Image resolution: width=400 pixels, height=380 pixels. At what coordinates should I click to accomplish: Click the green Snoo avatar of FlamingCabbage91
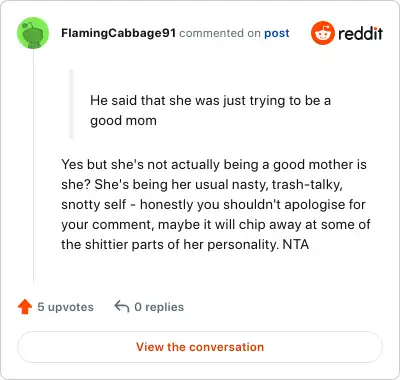[33, 33]
